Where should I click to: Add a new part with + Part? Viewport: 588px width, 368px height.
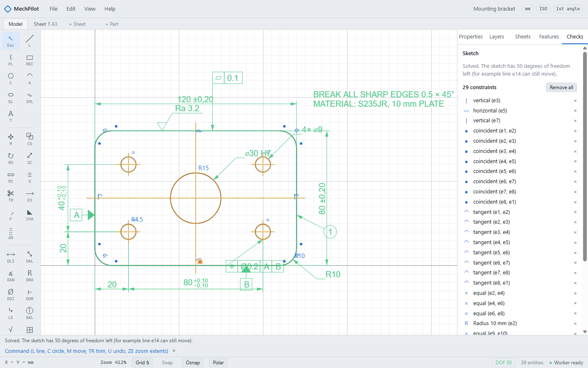point(112,24)
